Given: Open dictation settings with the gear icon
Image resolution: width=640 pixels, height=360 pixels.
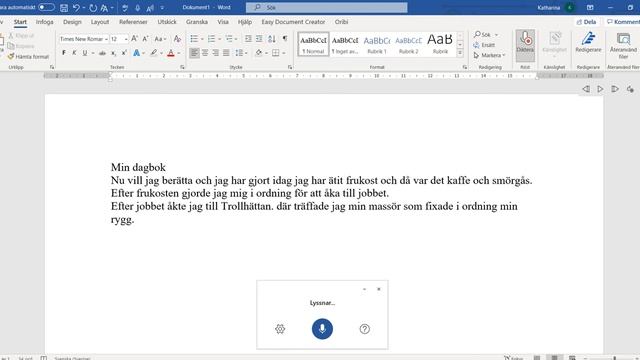Looking at the screenshot, I should (x=280, y=329).
